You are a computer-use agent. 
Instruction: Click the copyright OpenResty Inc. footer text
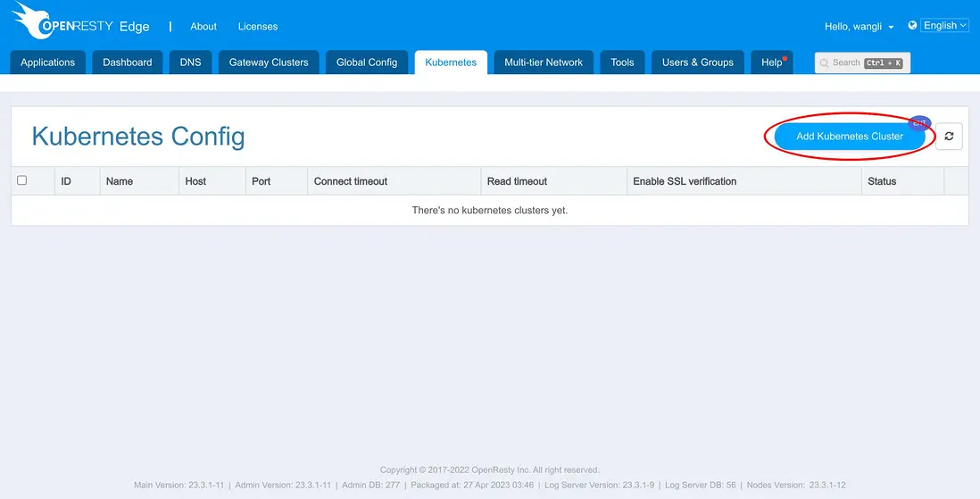490,470
